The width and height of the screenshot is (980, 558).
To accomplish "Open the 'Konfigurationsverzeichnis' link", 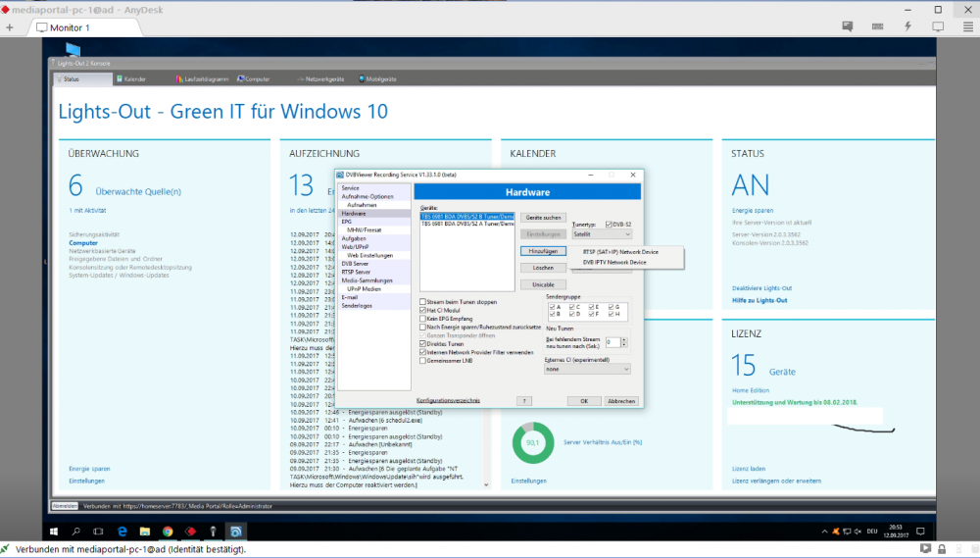I will (x=448, y=400).
